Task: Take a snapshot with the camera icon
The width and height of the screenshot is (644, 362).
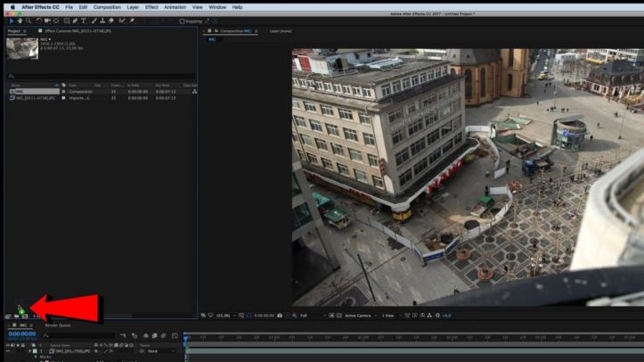Action: coord(280,316)
